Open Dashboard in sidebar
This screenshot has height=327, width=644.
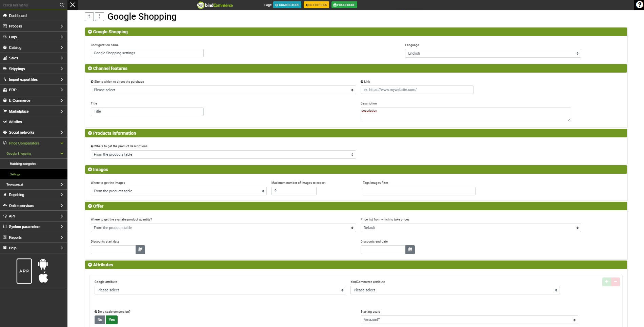34,16
